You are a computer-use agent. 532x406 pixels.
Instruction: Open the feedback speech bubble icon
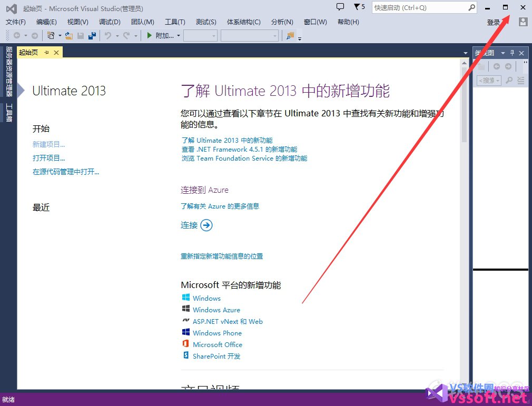[x=340, y=7]
